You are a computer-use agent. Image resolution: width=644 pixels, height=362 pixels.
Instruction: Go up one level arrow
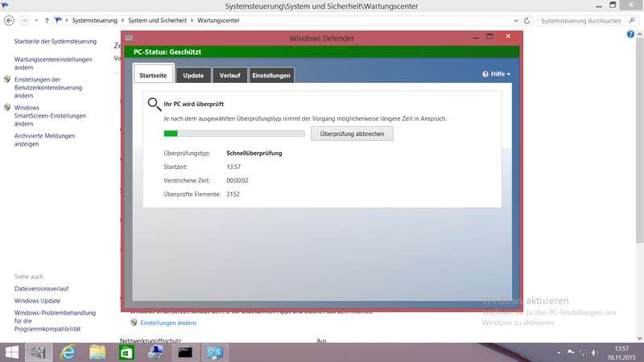(47, 21)
